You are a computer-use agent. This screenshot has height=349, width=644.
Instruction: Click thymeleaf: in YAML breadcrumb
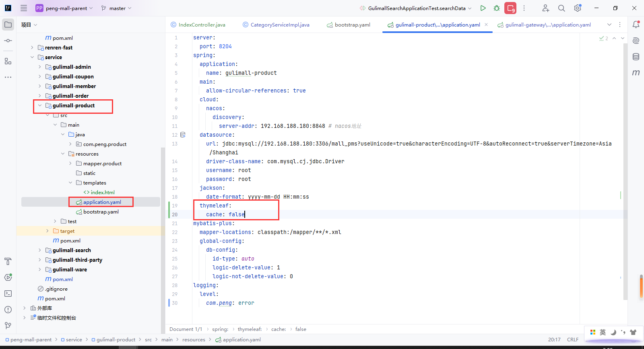[250, 329]
